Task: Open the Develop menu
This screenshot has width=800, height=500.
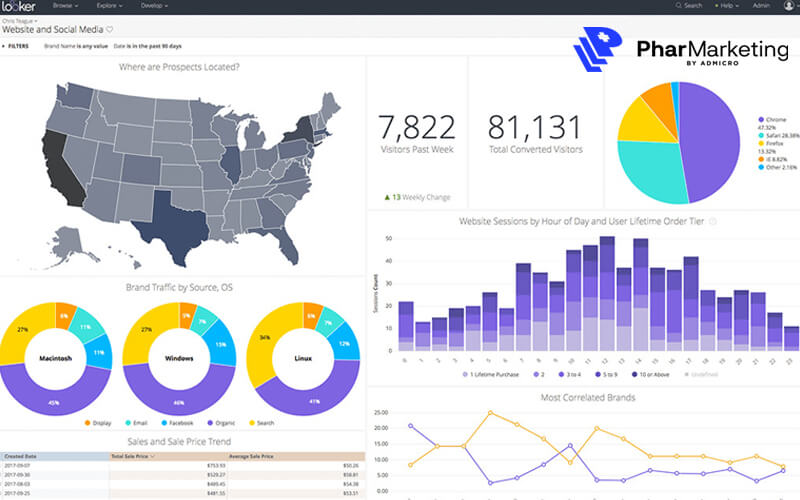Action: coord(154,6)
